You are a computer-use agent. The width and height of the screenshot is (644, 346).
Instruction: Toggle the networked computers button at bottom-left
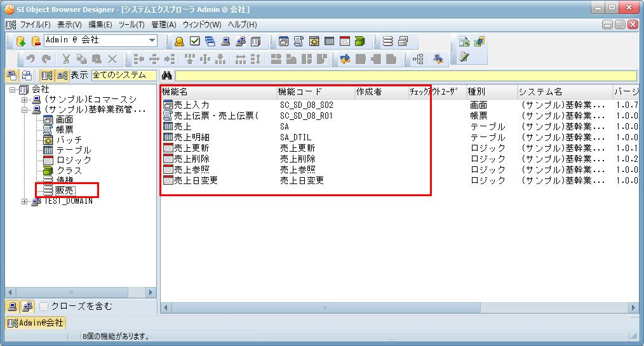pos(27,307)
